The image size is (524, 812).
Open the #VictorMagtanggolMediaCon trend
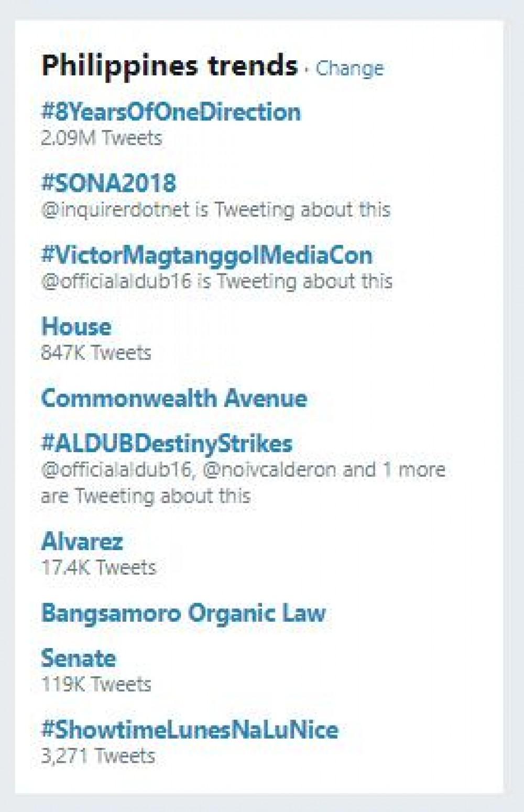point(207,255)
